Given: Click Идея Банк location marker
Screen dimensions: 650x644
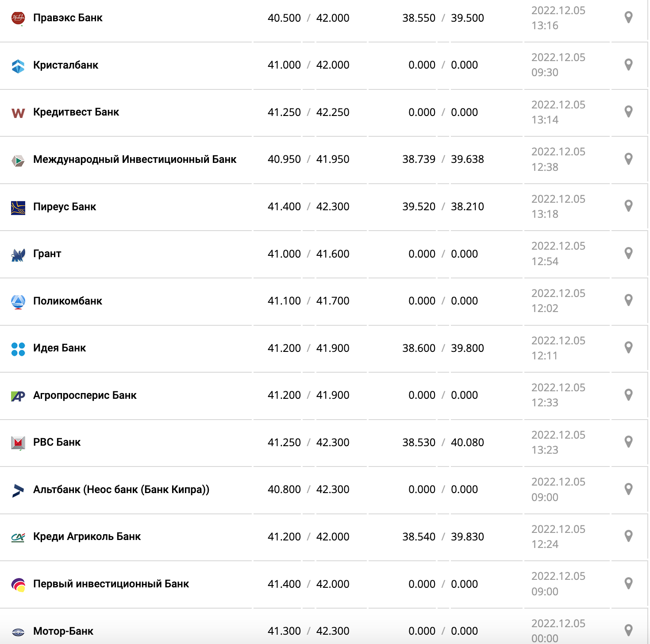Looking at the screenshot, I should [x=628, y=347].
